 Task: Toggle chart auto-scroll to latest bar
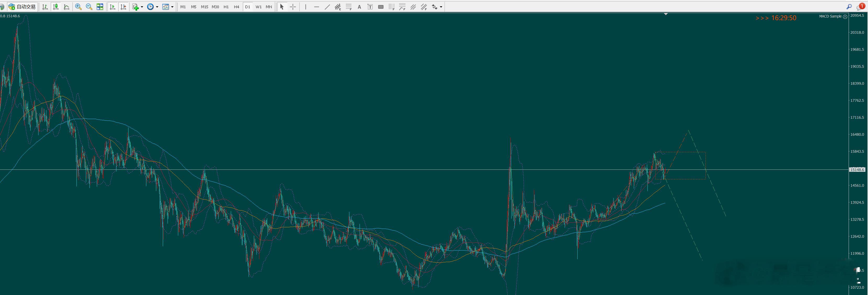click(x=113, y=7)
